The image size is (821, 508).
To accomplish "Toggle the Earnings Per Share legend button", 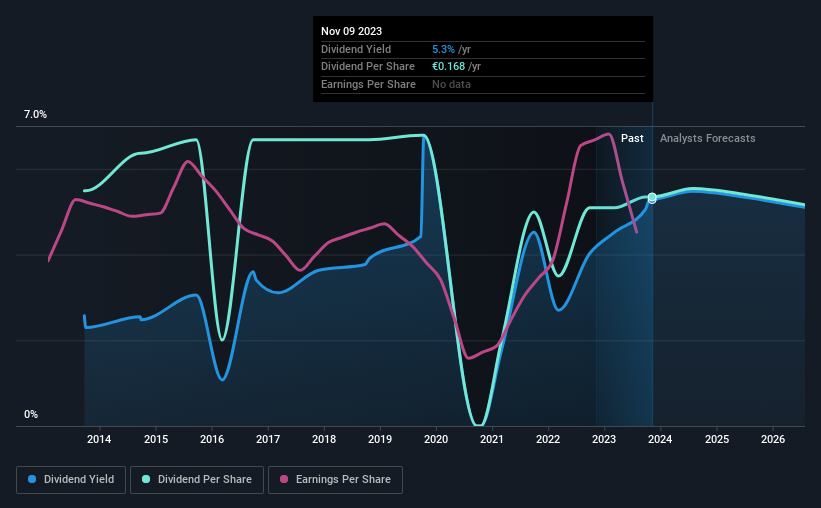I will [335, 480].
